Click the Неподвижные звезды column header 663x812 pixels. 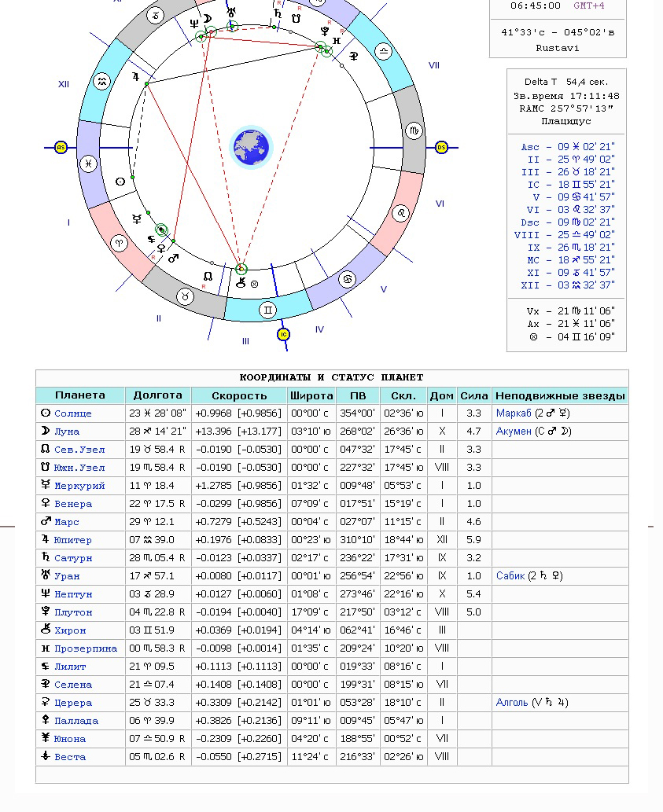560,395
